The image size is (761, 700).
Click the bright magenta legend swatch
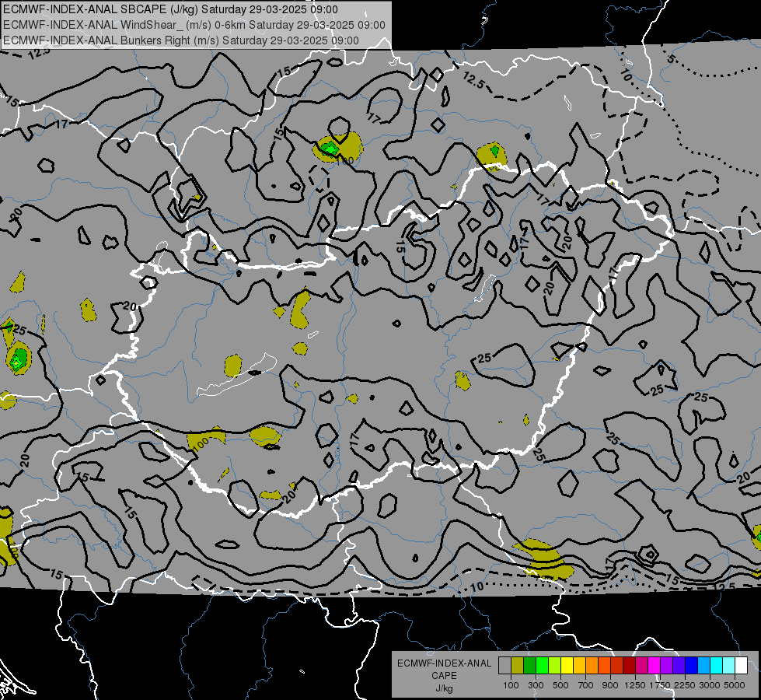coord(655,665)
